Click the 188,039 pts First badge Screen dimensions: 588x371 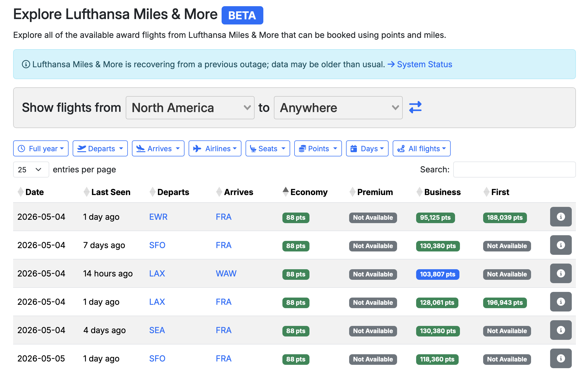(505, 217)
